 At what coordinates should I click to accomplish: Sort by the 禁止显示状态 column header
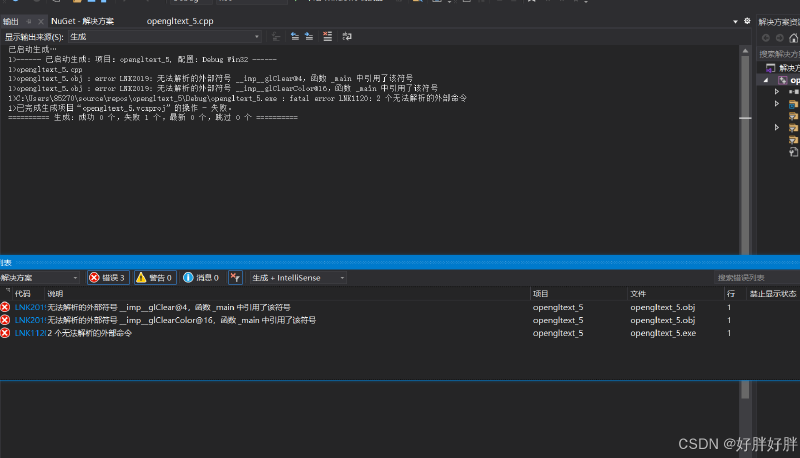(773, 294)
